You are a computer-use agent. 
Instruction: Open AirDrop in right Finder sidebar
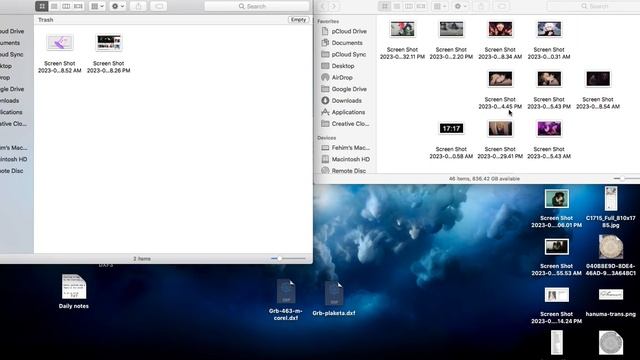click(x=337, y=77)
